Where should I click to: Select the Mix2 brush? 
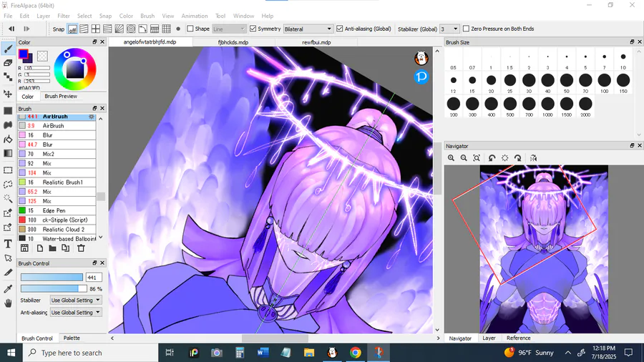click(57, 154)
